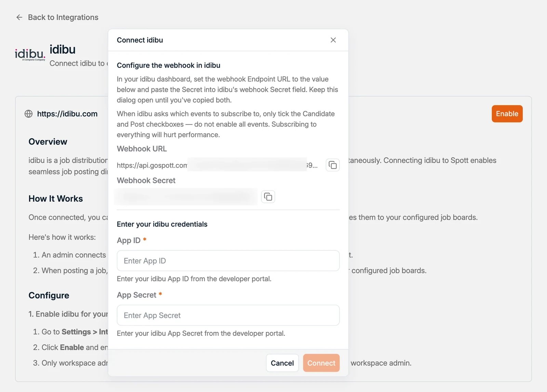This screenshot has width=547, height=392.
Task: Click the Enter App Secret field
Action: pos(228,315)
